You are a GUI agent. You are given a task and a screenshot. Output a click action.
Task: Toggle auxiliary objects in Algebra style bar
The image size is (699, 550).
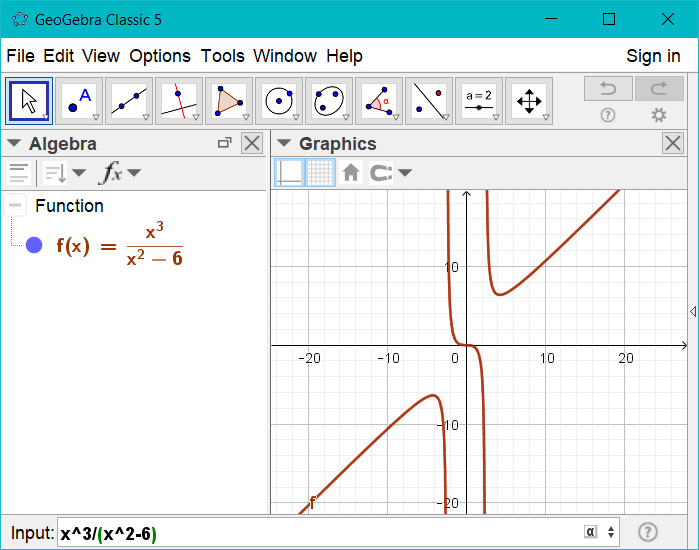tap(19, 173)
